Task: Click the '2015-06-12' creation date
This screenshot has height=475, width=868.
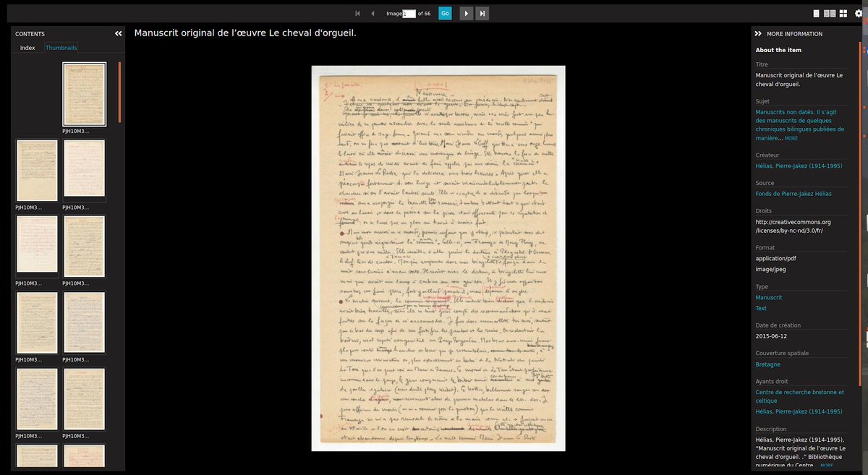Action: [771, 336]
